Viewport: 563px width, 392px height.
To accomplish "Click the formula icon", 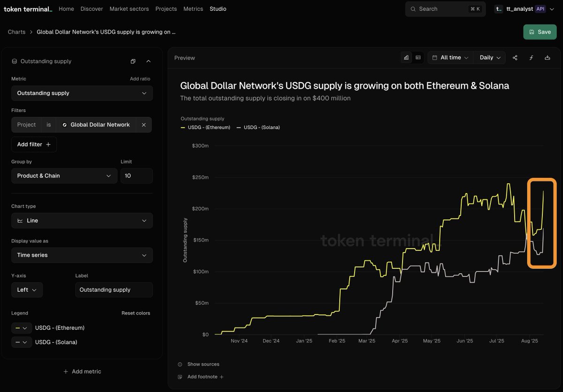I will (x=531, y=58).
